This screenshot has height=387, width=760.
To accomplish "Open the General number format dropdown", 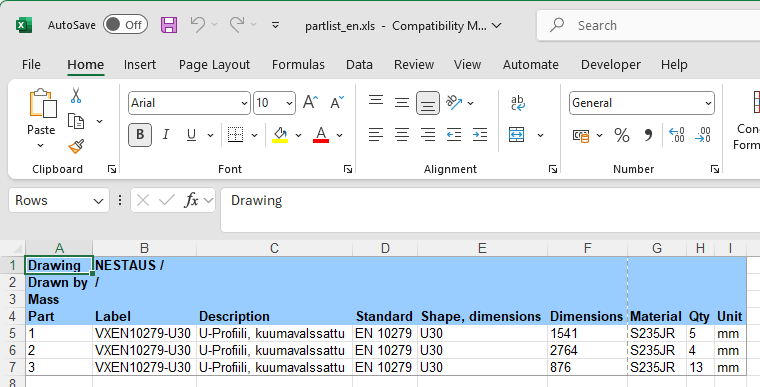I will pos(708,103).
